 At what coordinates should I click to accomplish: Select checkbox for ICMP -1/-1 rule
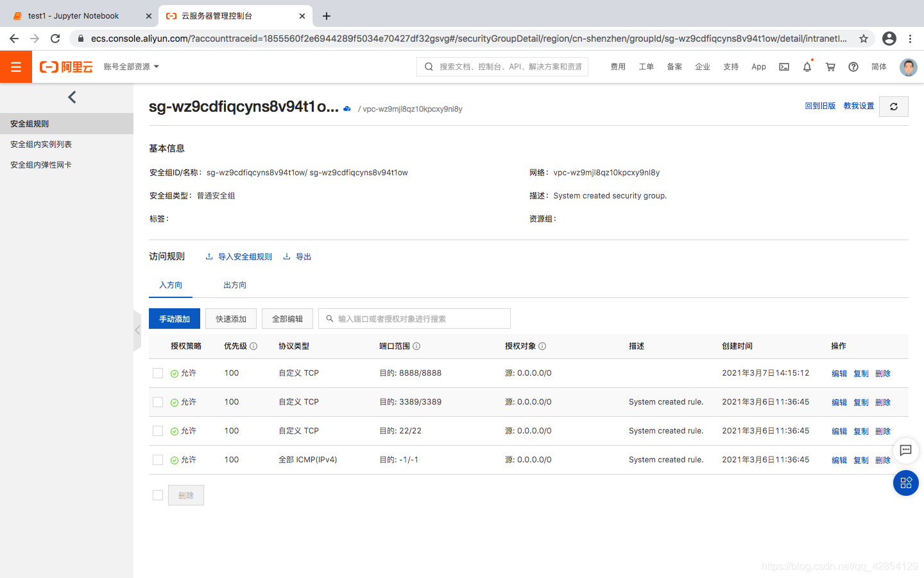[x=158, y=460]
